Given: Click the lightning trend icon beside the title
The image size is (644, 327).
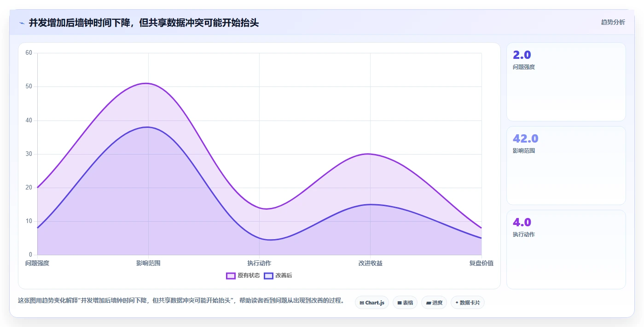Looking at the screenshot, I should (x=22, y=23).
